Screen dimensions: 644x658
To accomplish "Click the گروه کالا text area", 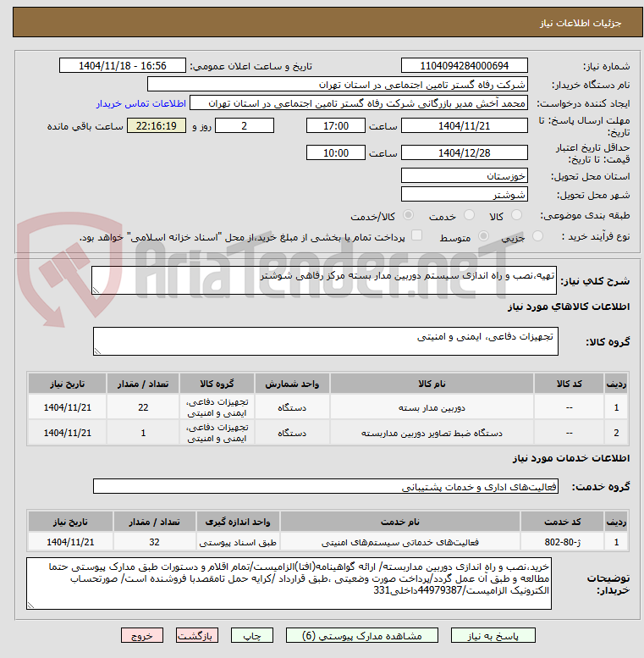I will click(x=326, y=341).
